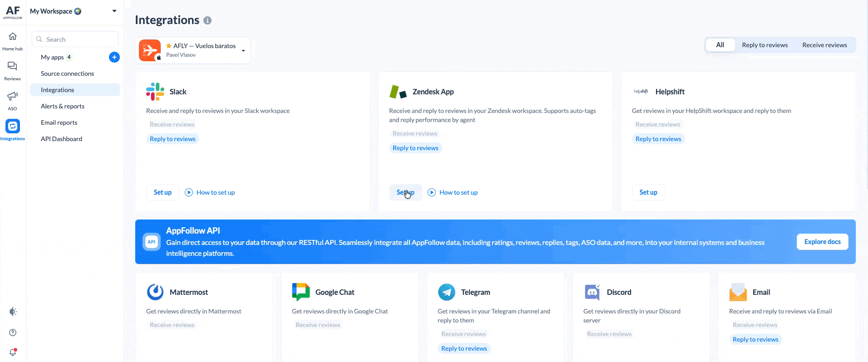The image size is (868, 362).
Task: Click the Slack logo icon
Action: pyautogui.click(x=155, y=92)
